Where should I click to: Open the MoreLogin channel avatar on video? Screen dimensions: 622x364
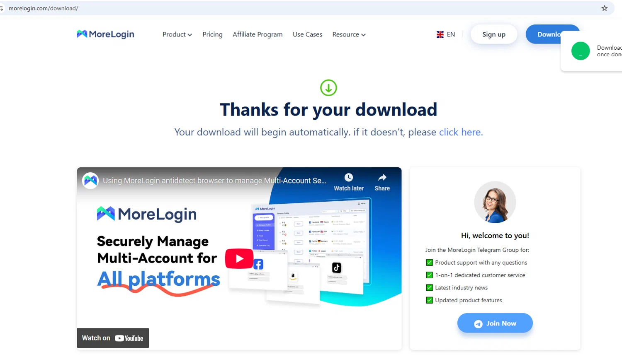[x=90, y=181]
